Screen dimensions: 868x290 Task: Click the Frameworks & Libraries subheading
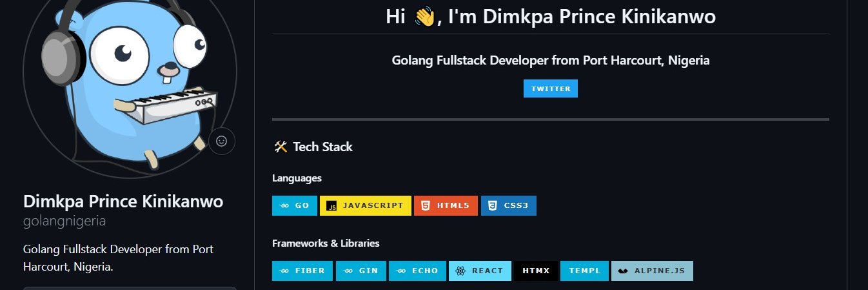coord(326,243)
